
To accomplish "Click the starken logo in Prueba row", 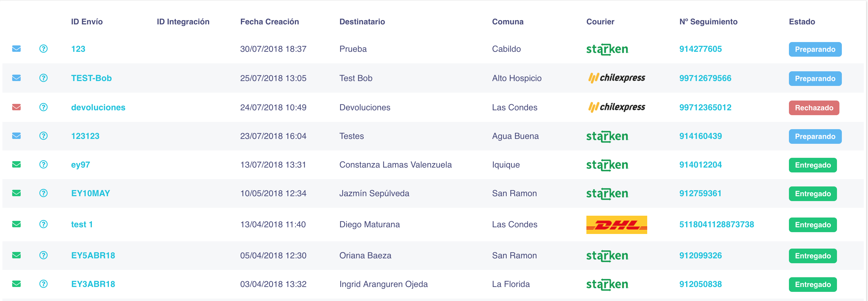I will point(607,49).
